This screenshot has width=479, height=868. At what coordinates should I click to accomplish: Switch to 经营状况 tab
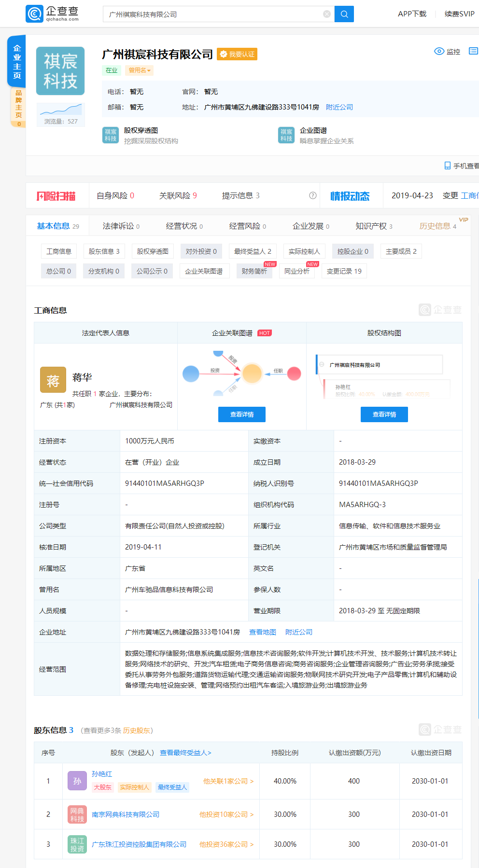[184, 226]
